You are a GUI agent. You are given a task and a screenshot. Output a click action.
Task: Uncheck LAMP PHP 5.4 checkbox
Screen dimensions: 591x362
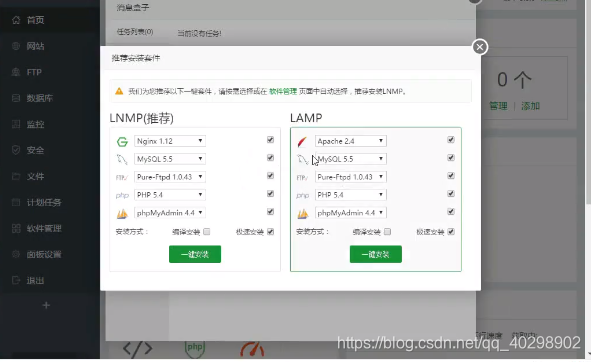pyautogui.click(x=451, y=194)
